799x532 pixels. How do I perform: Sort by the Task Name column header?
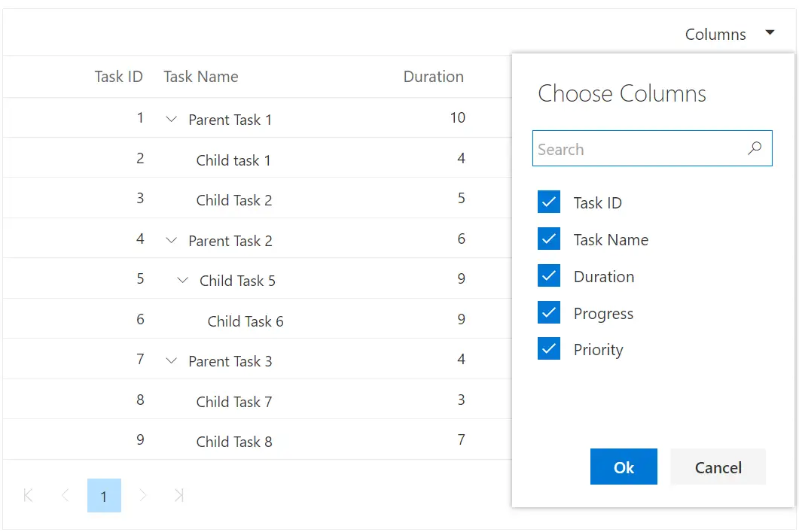200,76
